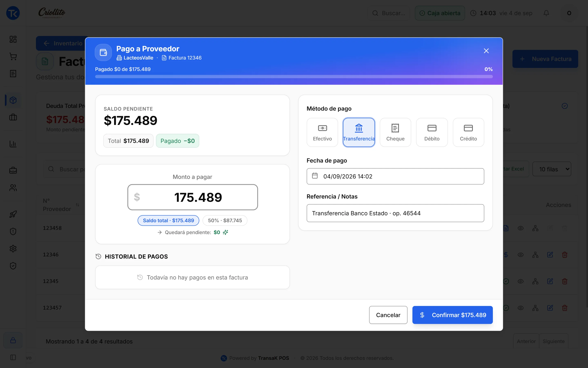Open the Fecha de pago date field
The width and height of the screenshot is (588, 368).
coord(395,176)
